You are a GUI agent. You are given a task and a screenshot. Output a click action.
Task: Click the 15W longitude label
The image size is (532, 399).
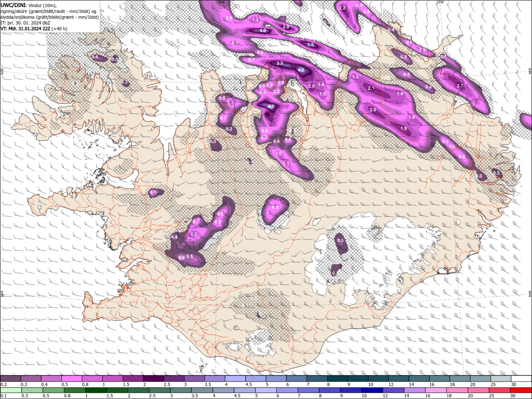click(x=440, y=2)
